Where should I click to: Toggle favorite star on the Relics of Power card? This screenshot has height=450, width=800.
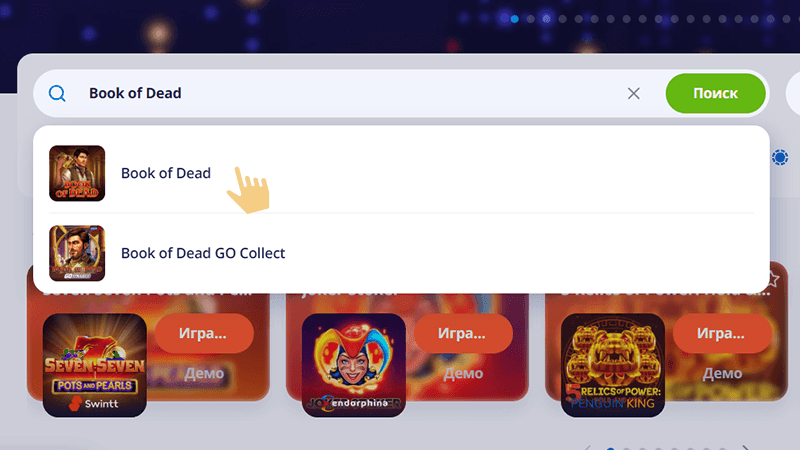(774, 279)
